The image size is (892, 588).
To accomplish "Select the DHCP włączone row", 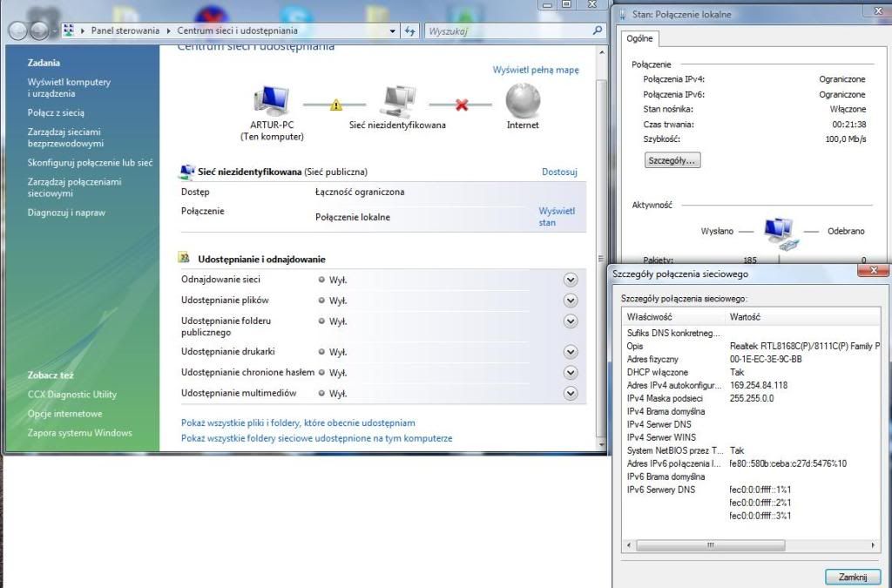I will tap(751, 373).
